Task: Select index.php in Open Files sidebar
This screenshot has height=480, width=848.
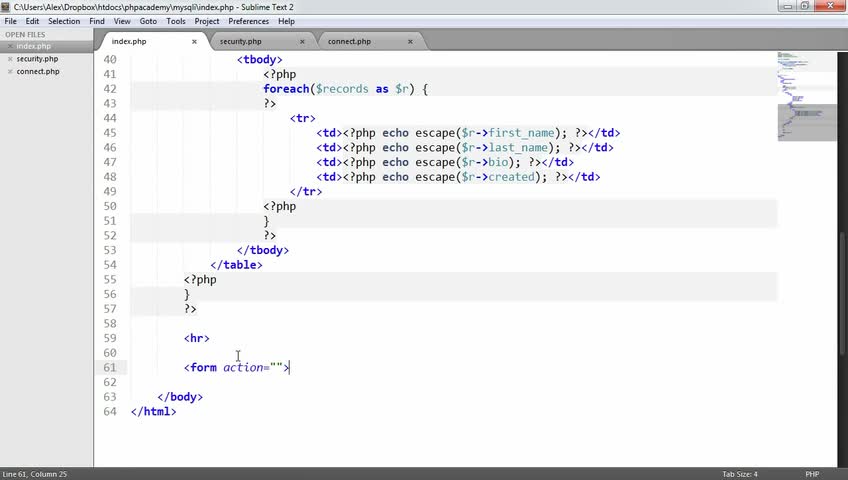Action: pos(34,46)
